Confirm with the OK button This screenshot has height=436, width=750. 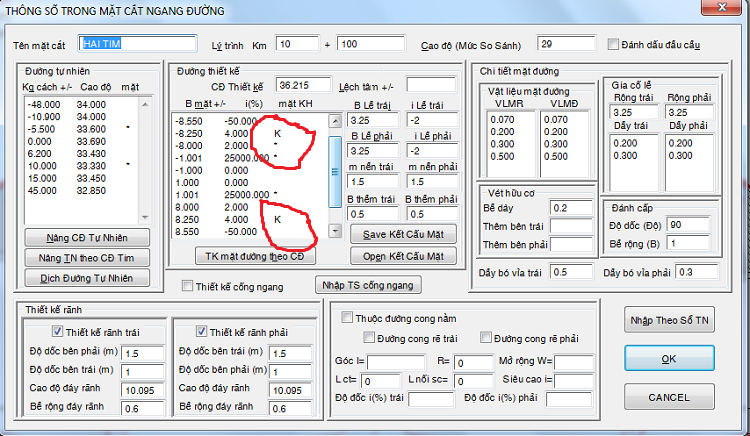tap(669, 359)
